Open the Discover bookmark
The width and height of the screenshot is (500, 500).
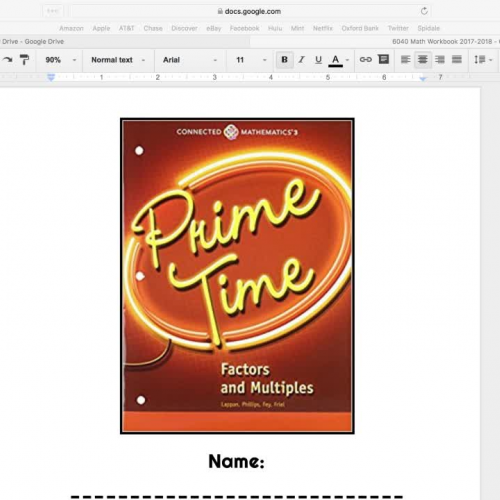(184, 28)
